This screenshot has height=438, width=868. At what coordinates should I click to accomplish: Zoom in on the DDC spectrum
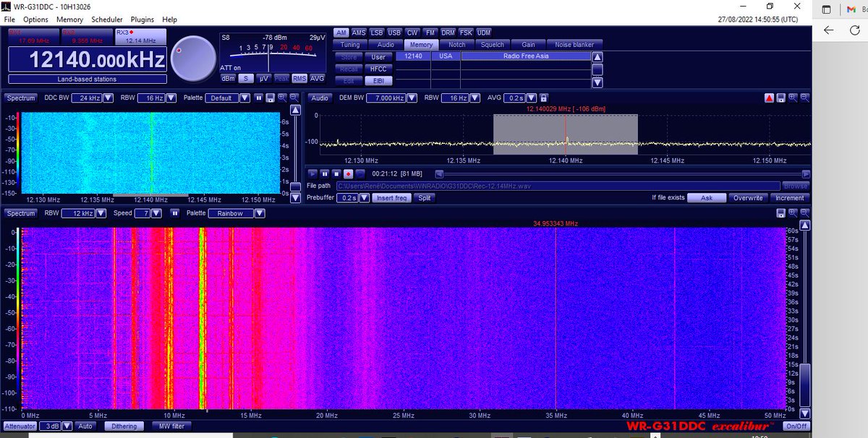tap(282, 98)
